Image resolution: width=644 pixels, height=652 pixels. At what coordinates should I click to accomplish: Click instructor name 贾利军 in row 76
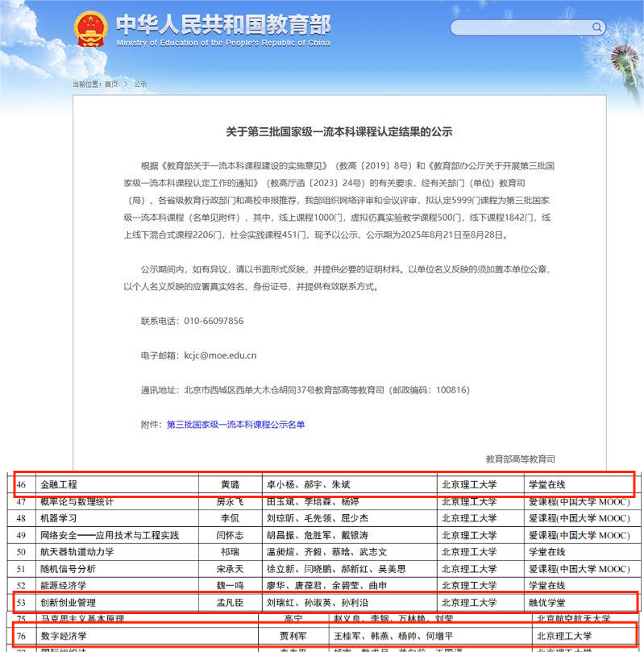tap(293, 636)
